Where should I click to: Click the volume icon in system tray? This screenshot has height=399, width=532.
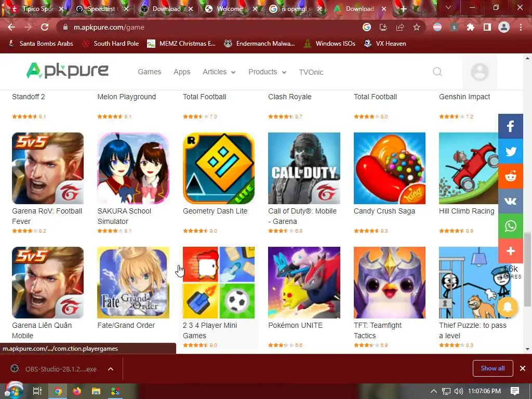[458, 391]
